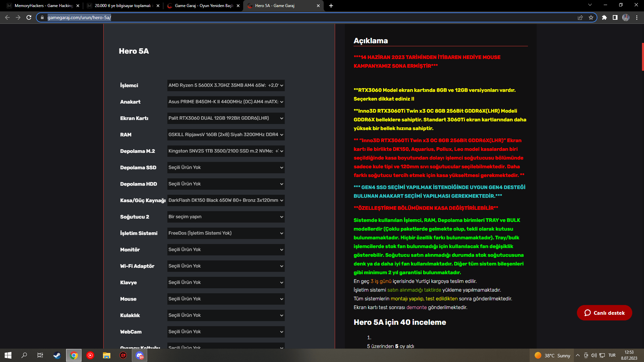Click the page vertical scrollbar
The image size is (644, 362).
pos(643,57)
